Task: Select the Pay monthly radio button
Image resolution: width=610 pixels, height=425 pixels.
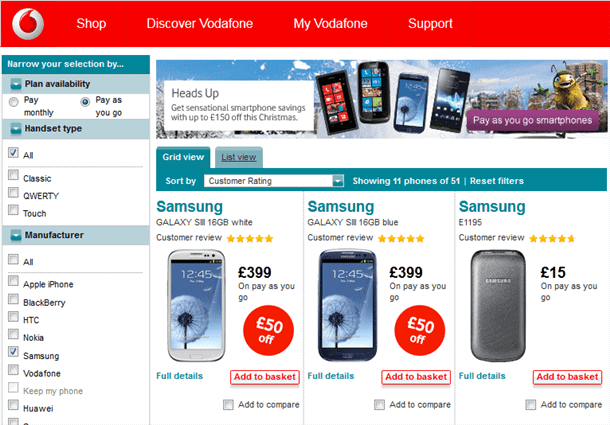Action: 14,102
